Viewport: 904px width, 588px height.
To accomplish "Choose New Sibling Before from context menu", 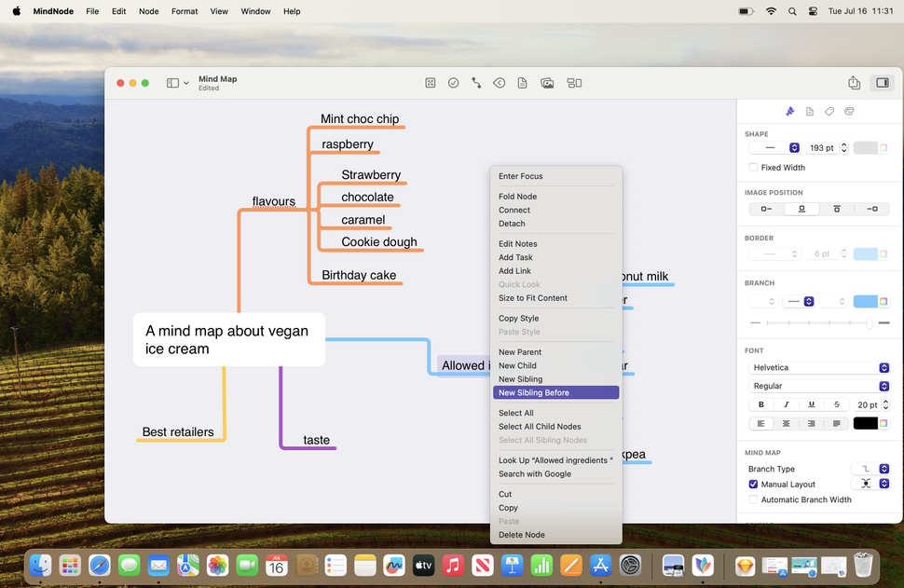I will 555,392.
